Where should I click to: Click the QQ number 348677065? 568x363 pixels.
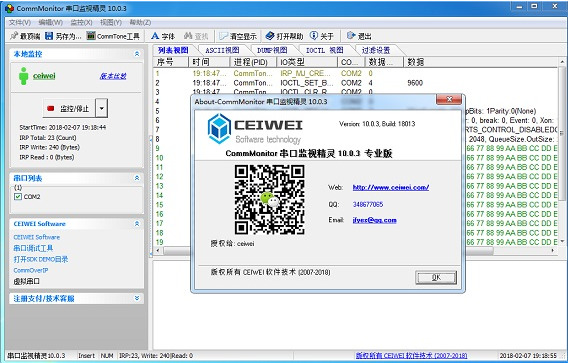(368, 204)
